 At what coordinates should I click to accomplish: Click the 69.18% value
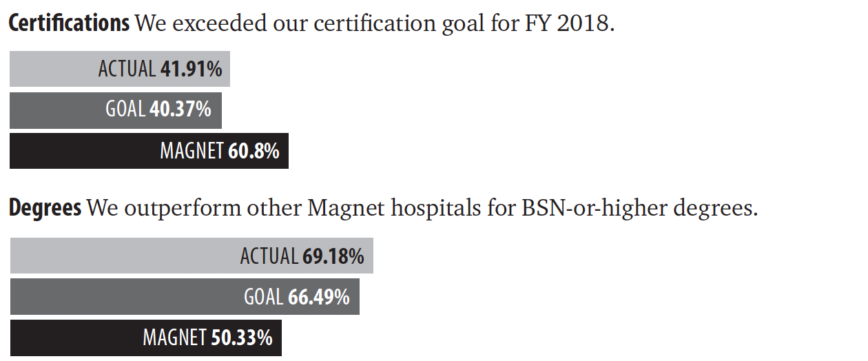pos(333,256)
